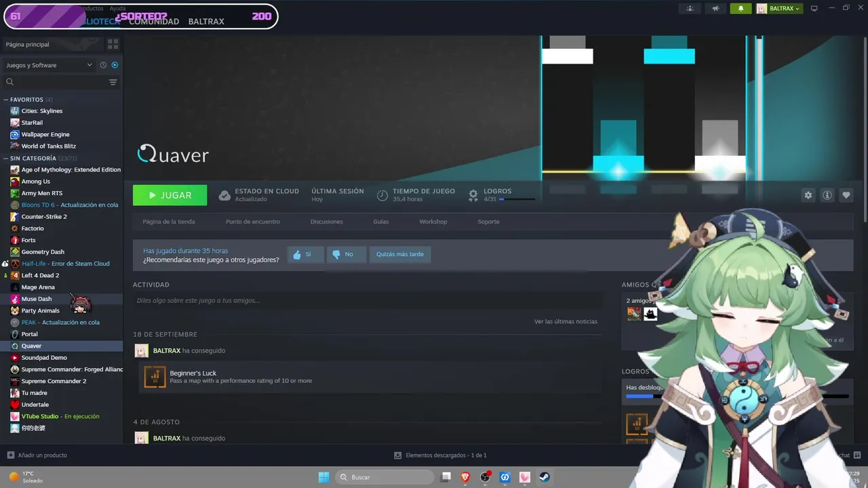868x488 pixels.
Task: Select Cities: Skylines in favorites
Action: [x=41, y=111]
